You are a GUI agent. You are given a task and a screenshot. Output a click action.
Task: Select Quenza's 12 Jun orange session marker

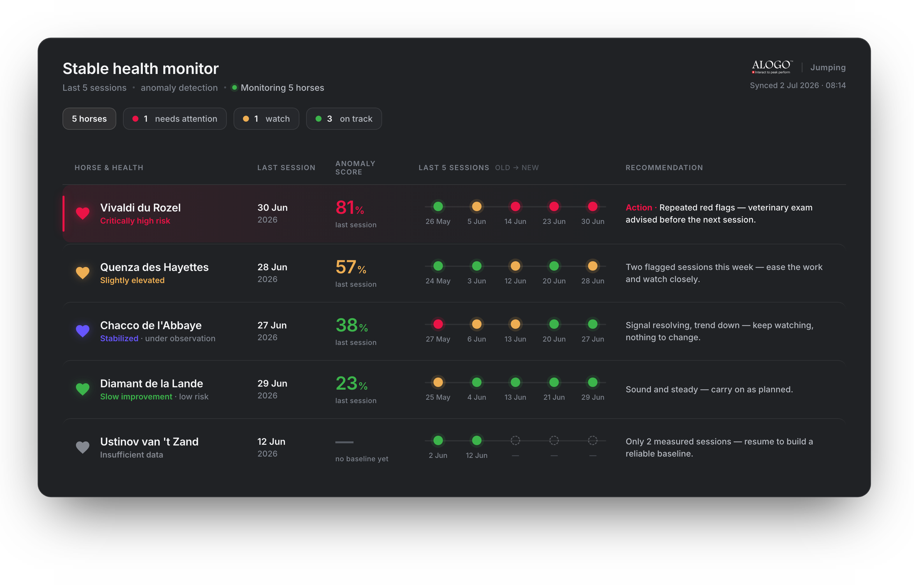(x=515, y=266)
